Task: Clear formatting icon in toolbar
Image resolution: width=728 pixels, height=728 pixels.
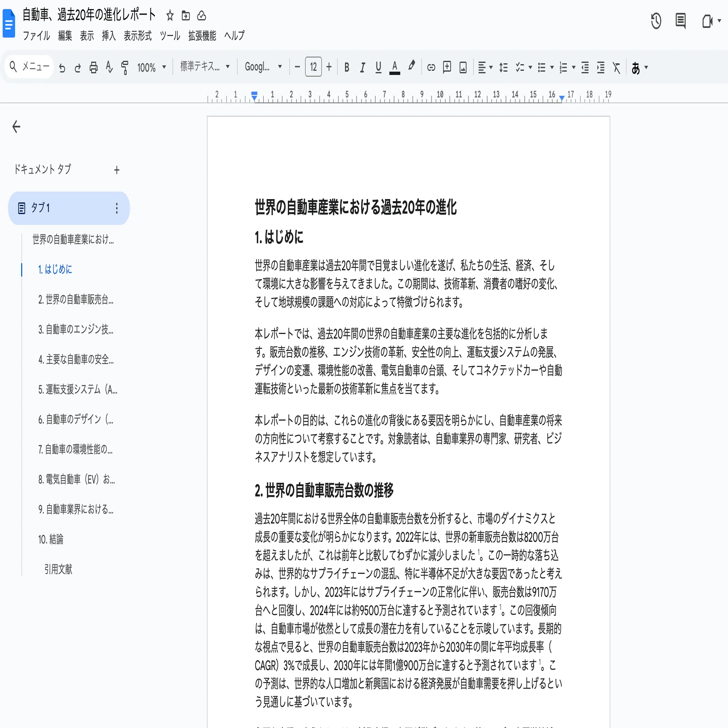Action: coord(616,67)
